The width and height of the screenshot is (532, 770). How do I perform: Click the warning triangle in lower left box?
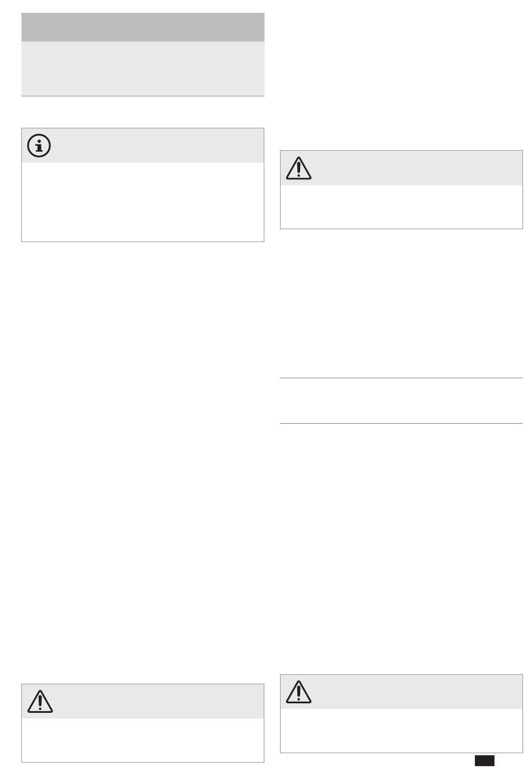40,701
